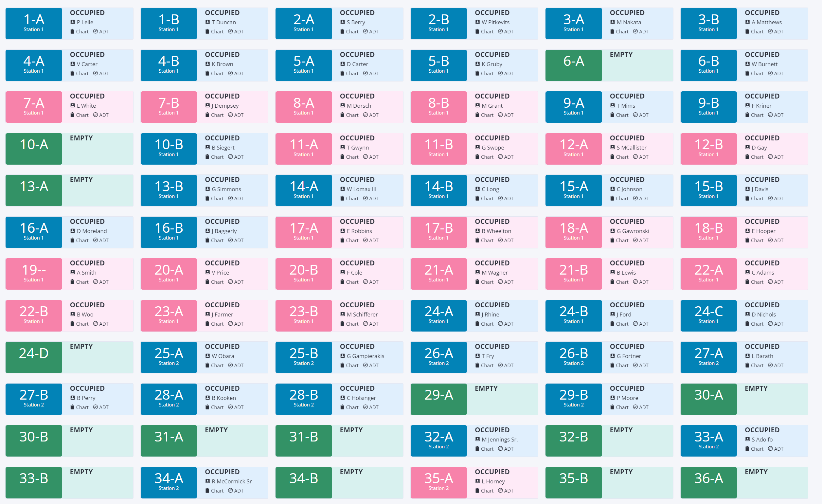
Task: Click the patient icon beside D Moreland
Action: pos(72,231)
